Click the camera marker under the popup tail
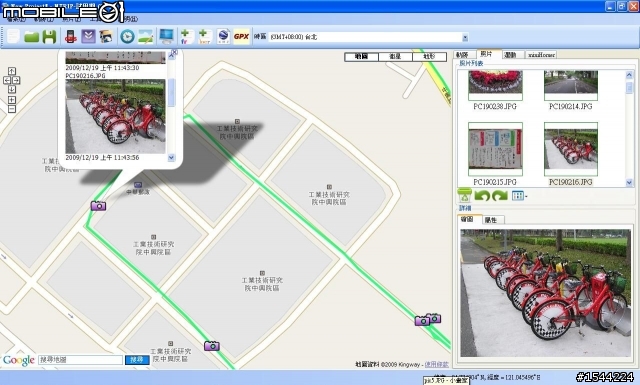The width and height of the screenshot is (640, 385). point(98,206)
